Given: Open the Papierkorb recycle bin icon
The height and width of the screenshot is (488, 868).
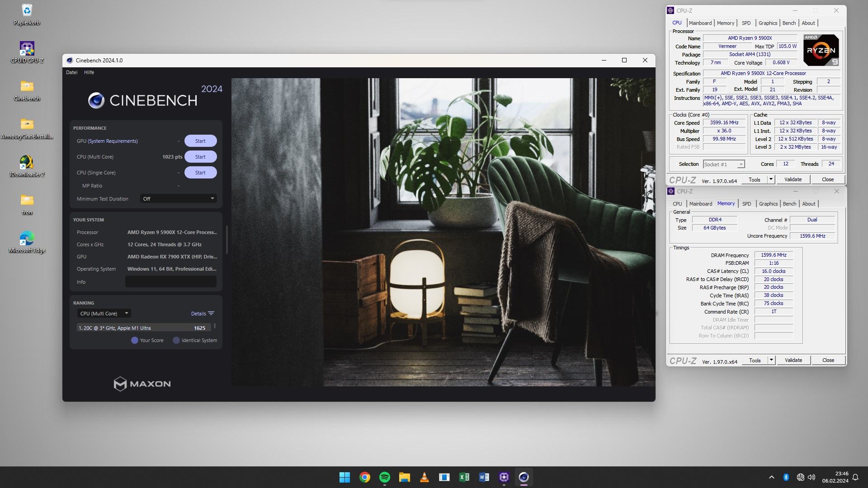Looking at the screenshot, I should [27, 14].
